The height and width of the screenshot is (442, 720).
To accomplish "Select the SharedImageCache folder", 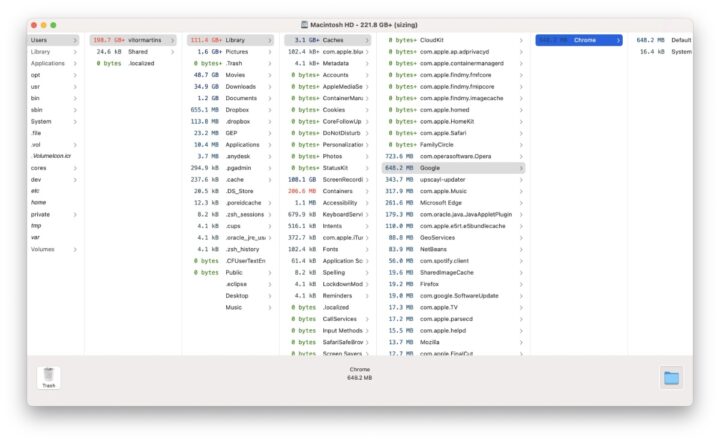I will coord(454,272).
